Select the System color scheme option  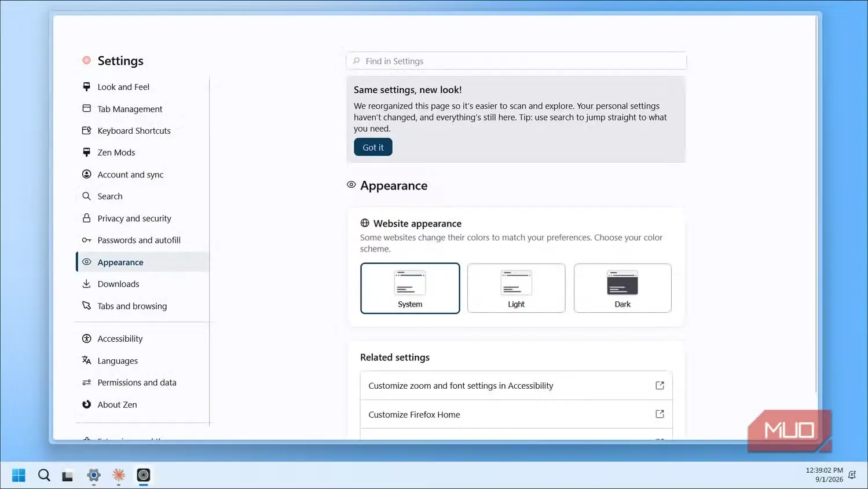click(410, 288)
